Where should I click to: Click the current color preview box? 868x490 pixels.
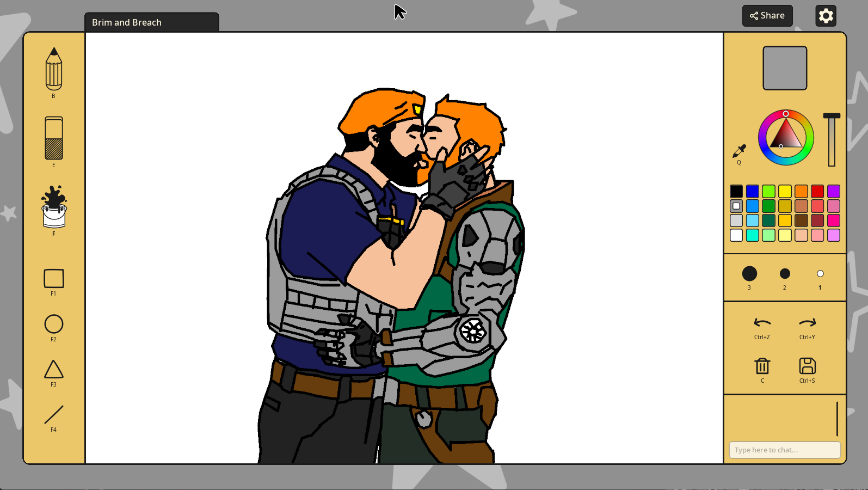785,68
